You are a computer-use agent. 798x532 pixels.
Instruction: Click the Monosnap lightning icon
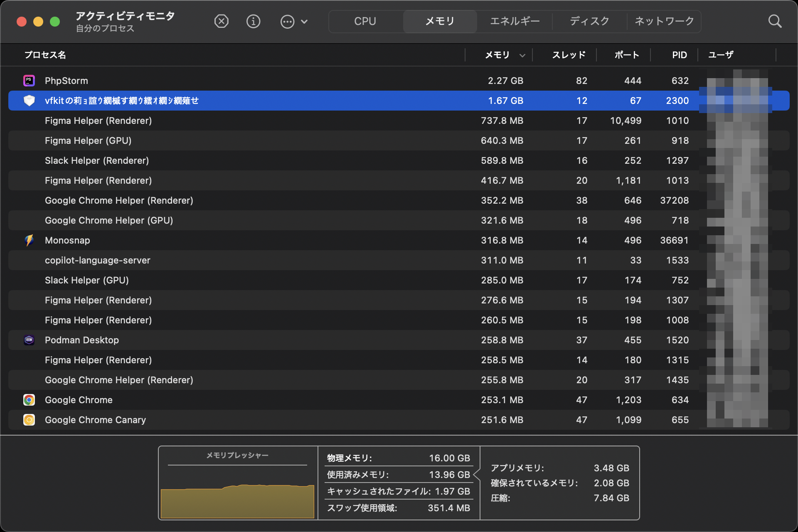[29, 240]
